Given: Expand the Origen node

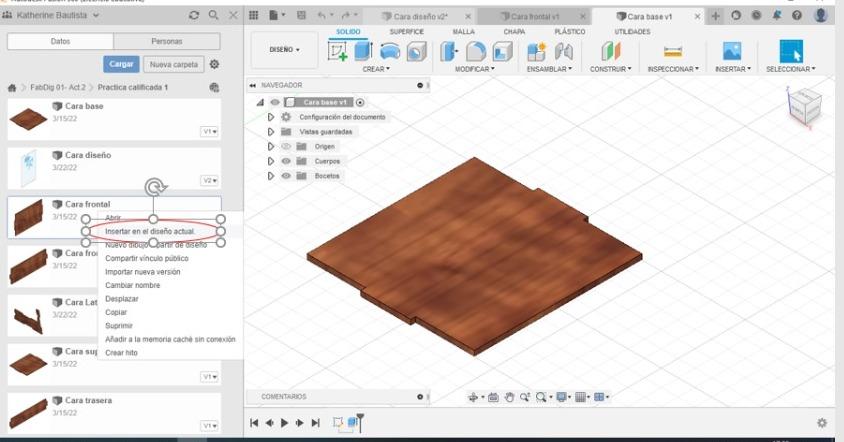Looking at the screenshot, I should coord(271,146).
